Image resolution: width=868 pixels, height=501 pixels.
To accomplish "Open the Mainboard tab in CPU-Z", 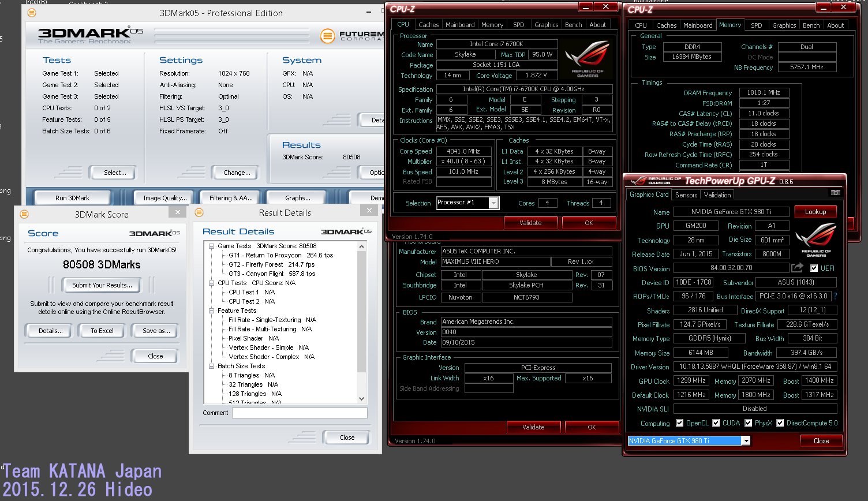I will point(460,25).
